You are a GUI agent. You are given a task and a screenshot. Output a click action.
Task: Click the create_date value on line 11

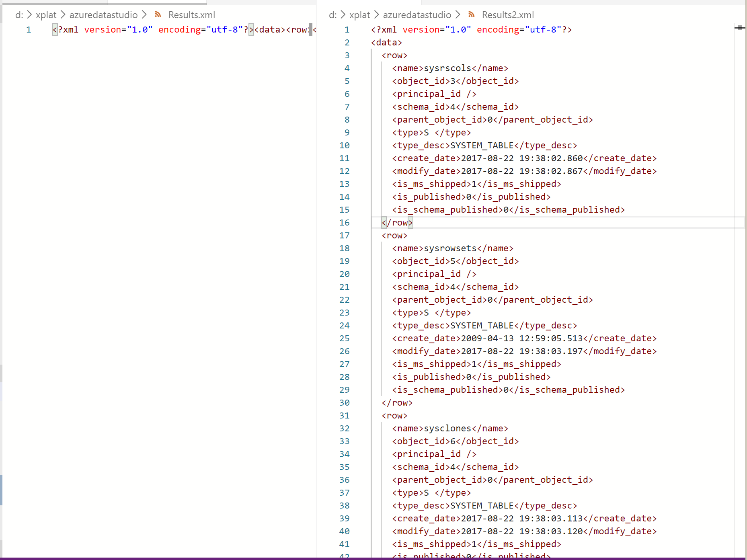[523, 158]
